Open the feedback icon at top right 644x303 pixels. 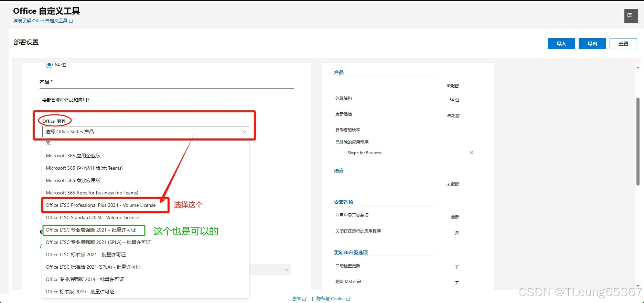tap(631, 16)
